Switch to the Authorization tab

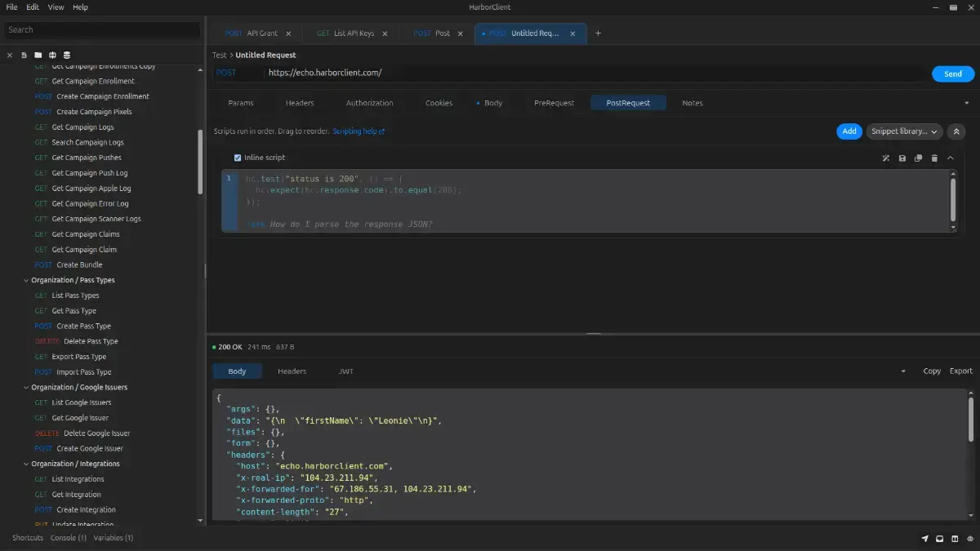pos(369,103)
